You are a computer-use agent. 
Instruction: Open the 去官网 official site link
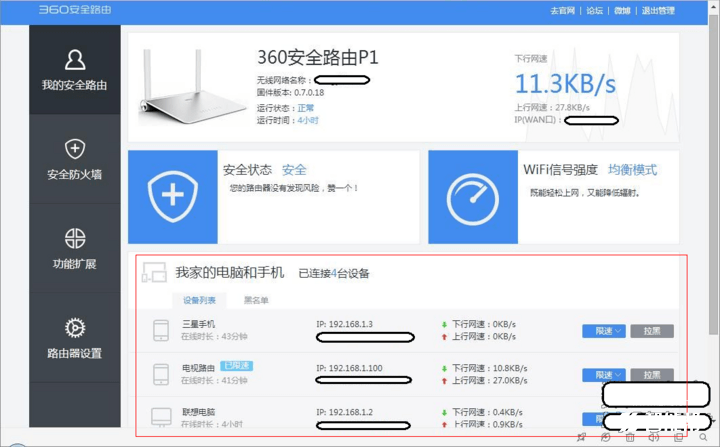[562, 11]
